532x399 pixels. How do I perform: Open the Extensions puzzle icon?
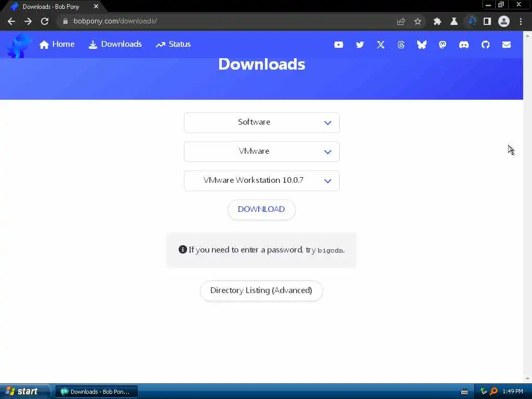437,21
